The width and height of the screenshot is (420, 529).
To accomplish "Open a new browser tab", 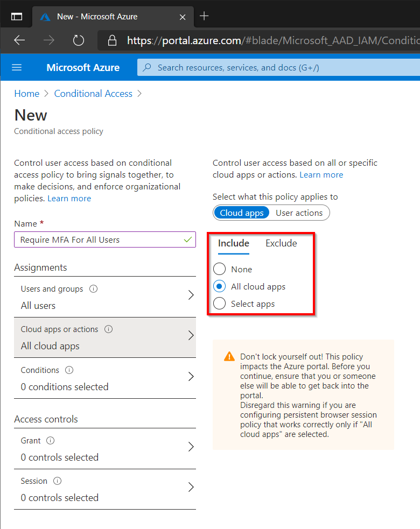I will point(204,16).
